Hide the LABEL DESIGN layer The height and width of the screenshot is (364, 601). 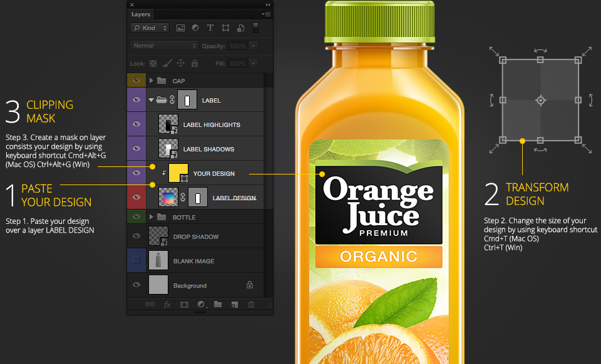pos(136,197)
